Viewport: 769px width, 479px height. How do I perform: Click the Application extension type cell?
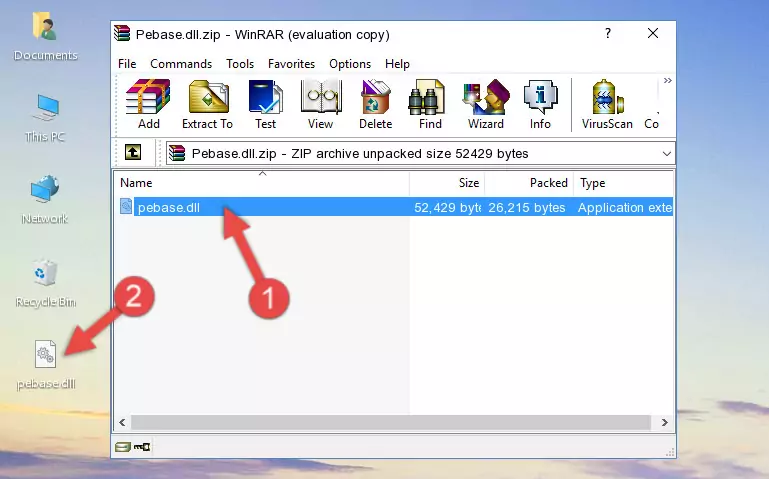[x=625, y=207]
